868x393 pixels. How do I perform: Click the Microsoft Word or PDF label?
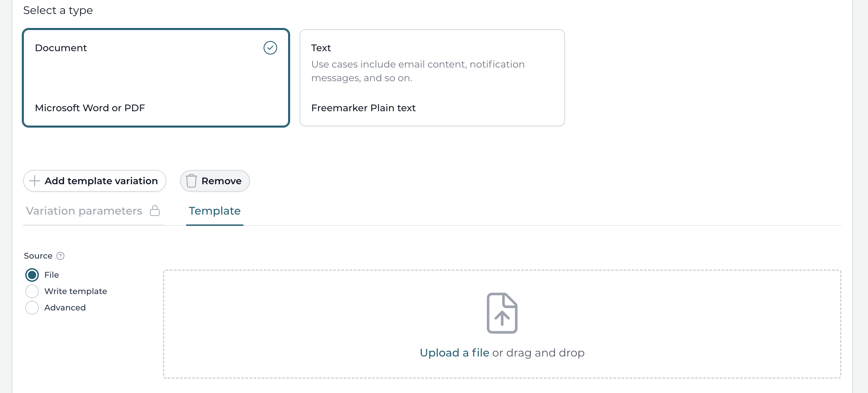click(x=90, y=108)
